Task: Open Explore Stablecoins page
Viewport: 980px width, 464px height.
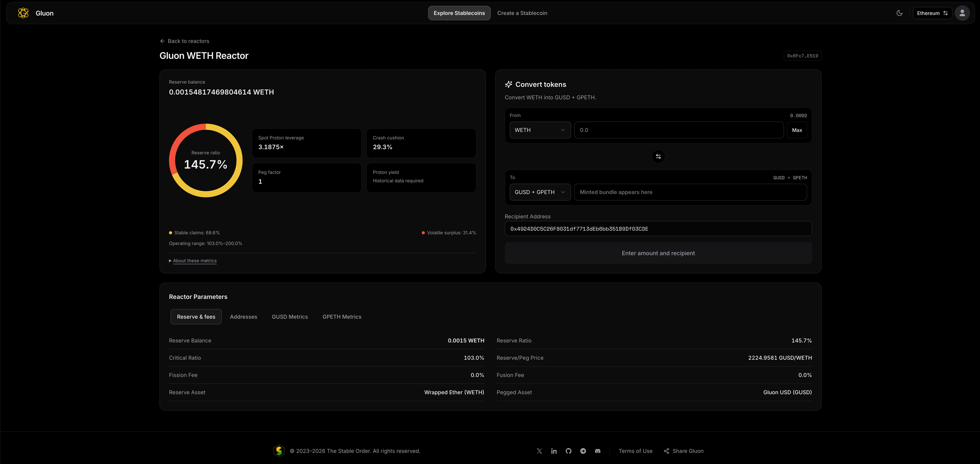Action: pyautogui.click(x=459, y=13)
